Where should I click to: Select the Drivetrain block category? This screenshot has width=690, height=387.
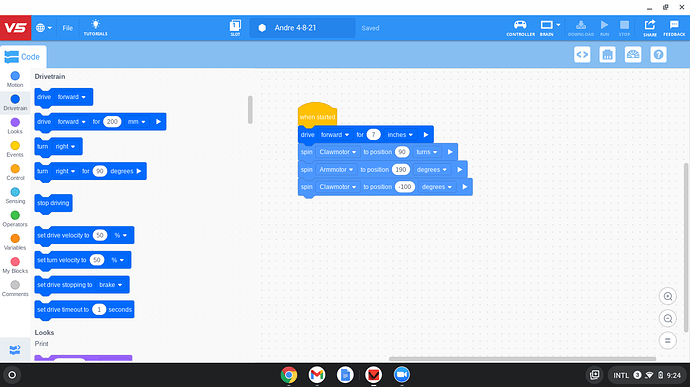coord(15,103)
